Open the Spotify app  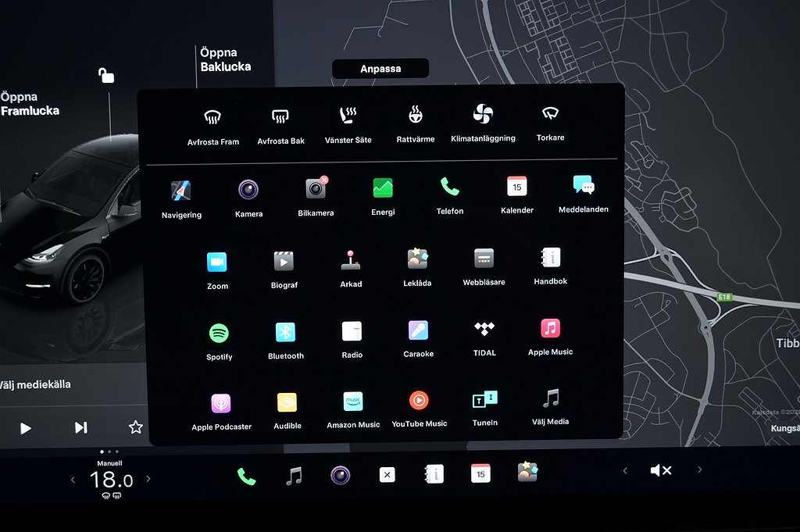click(219, 334)
